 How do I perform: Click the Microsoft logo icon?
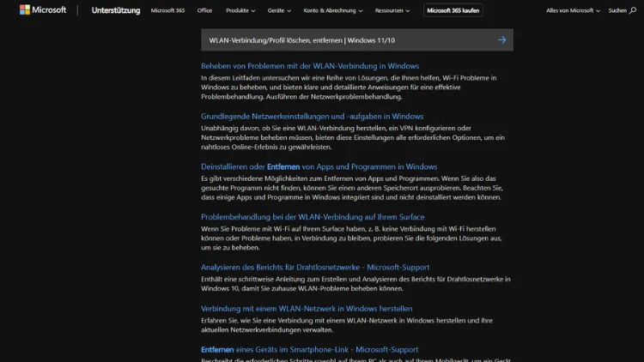pyautogui.click(x=25, y=9)
